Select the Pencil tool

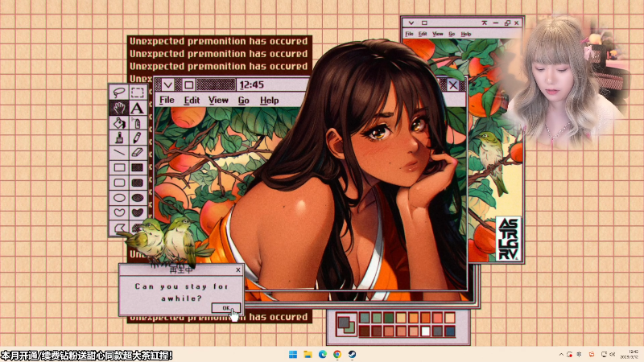138,138
